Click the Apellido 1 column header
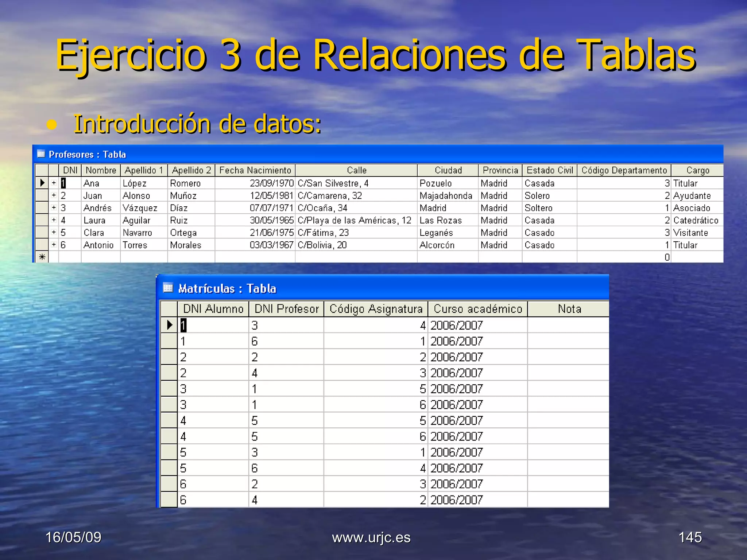This screenshot has height=560, width=747. 144,170
